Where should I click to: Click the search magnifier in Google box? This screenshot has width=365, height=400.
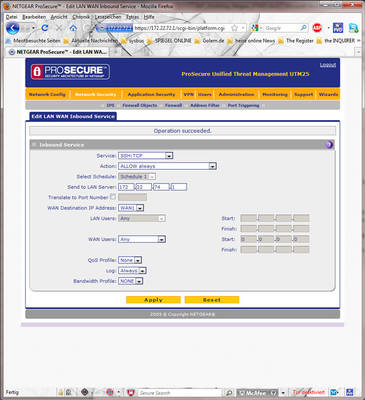[303, 28]
